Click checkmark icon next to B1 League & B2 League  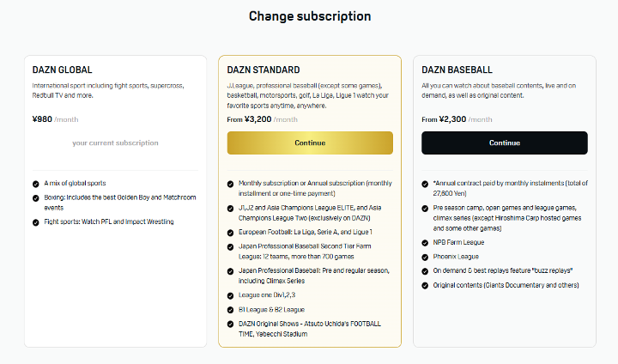[x=230, y=309]
